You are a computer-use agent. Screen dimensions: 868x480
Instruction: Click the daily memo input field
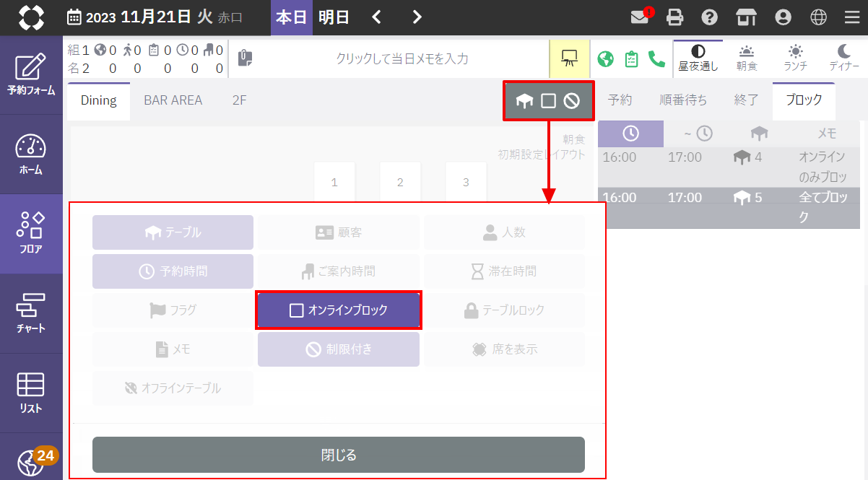click(402, 59)
